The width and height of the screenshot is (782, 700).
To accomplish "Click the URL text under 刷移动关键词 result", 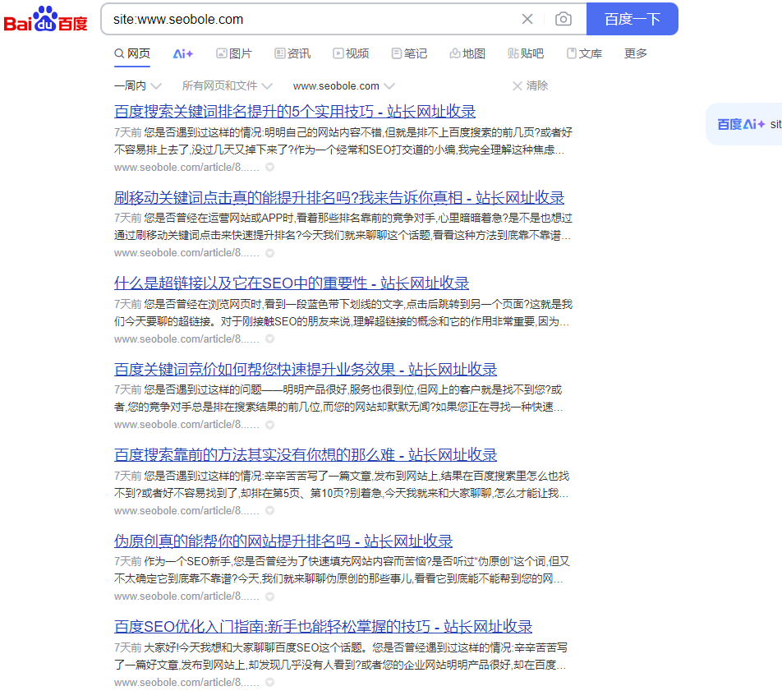I will [x=186, y=253].
